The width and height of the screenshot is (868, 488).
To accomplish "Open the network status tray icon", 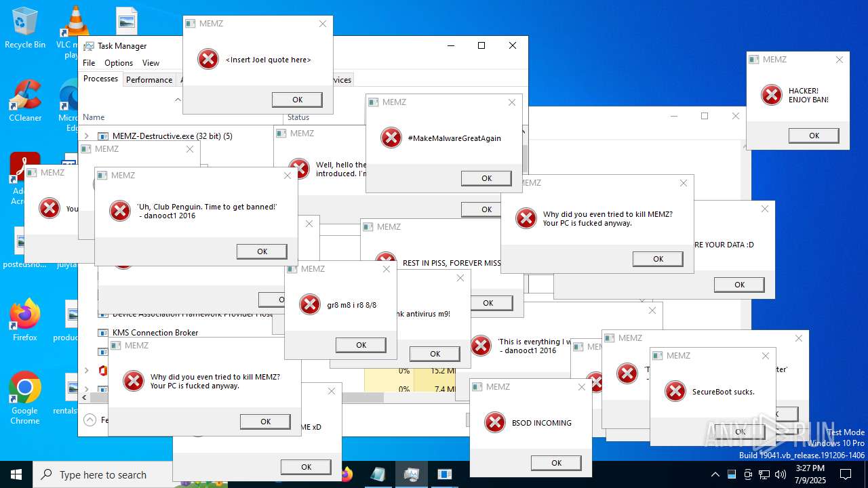I will (x=764, y=474).
